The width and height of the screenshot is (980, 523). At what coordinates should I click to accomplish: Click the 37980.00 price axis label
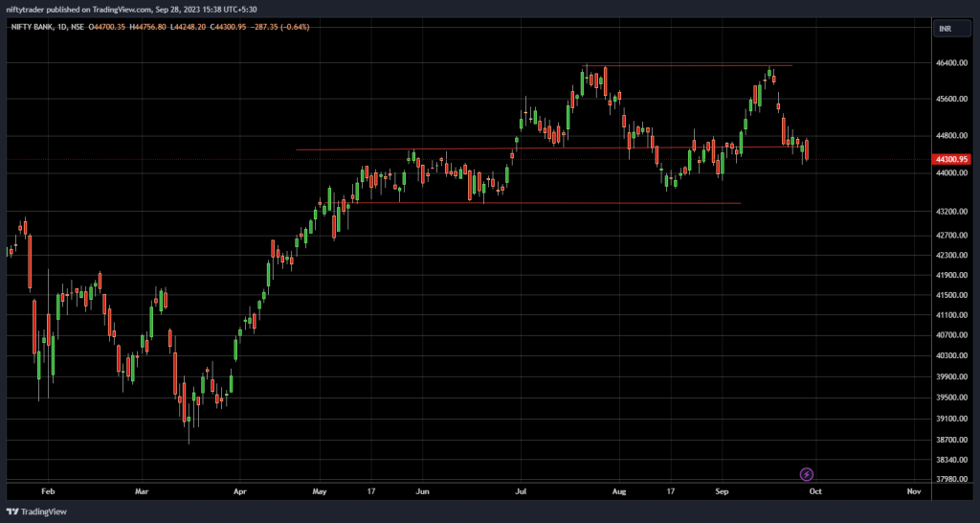[x=952, y=479]
